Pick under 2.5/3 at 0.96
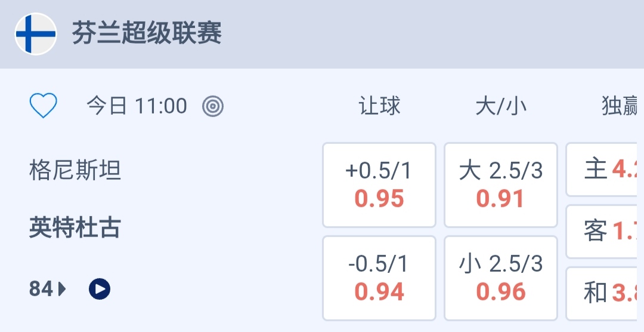644x332 pixels. click(501, 278)
